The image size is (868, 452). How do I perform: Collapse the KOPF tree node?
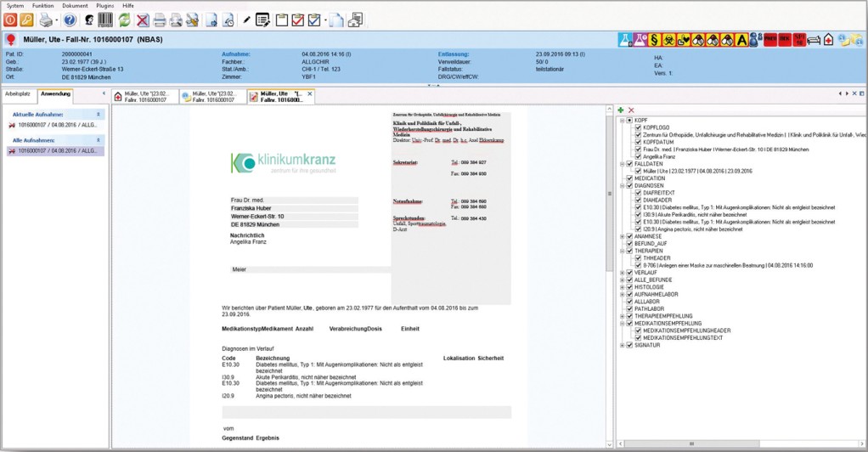(623, 120)
